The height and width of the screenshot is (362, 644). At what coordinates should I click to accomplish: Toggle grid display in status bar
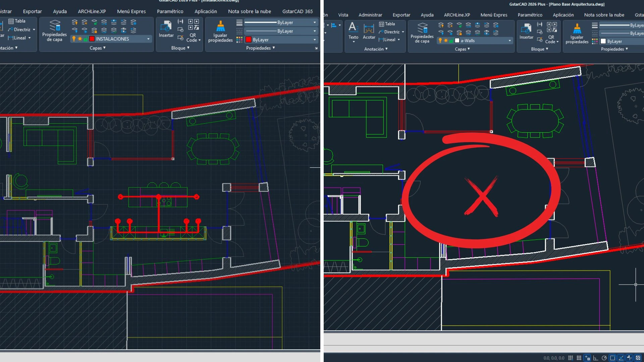pyautogui.click(x=579, y=358)
